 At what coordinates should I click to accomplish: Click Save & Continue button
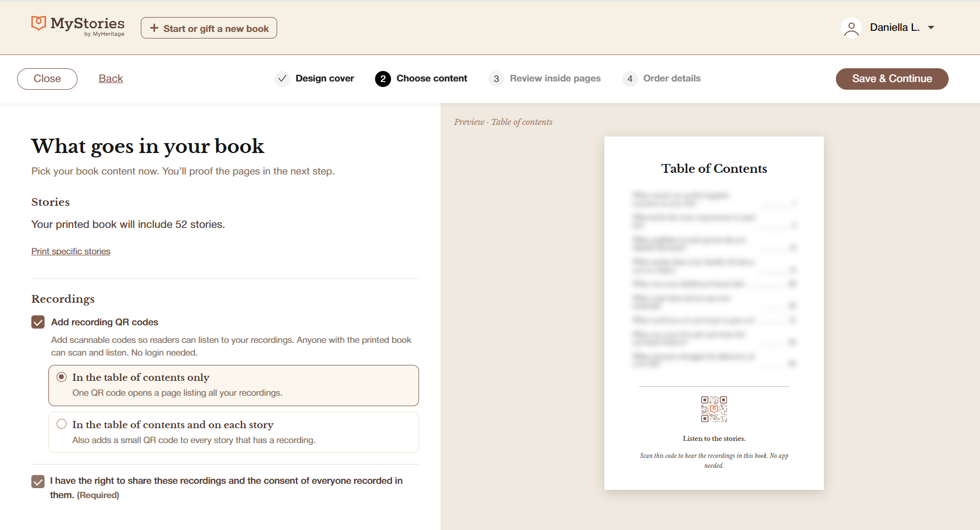[x=892, y=79]
